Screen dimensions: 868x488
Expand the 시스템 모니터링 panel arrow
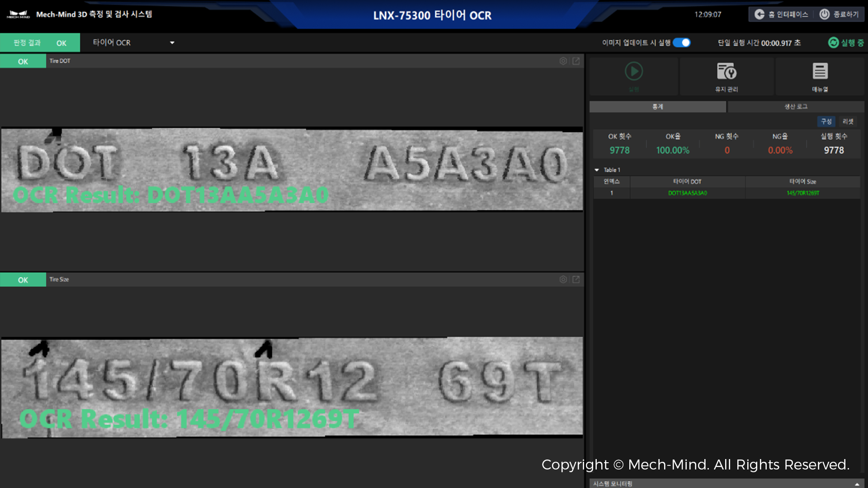pos(857,484)
